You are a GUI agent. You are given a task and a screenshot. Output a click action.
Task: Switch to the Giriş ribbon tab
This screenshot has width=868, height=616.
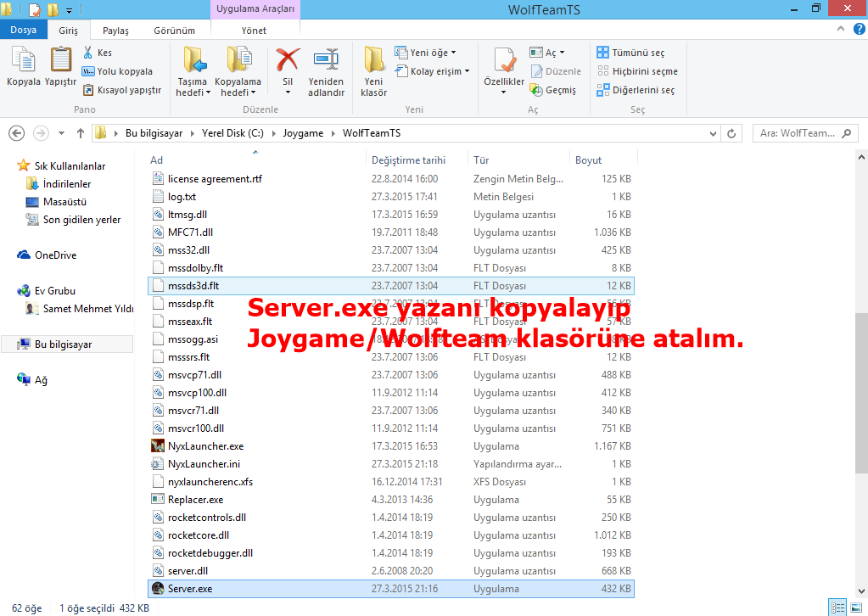point(68,31)
